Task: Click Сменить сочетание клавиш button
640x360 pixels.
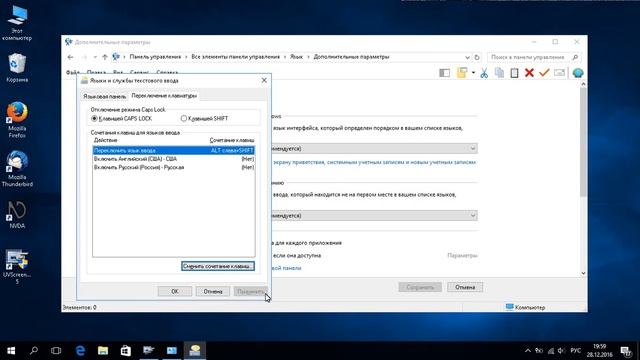Action: coord(218,266)
